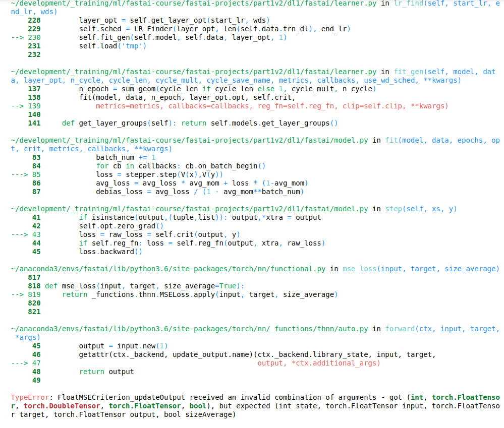Screen dimensions: 504x428
Task: Click the bold green 'bool' text in the error
Action: point(198,406)
